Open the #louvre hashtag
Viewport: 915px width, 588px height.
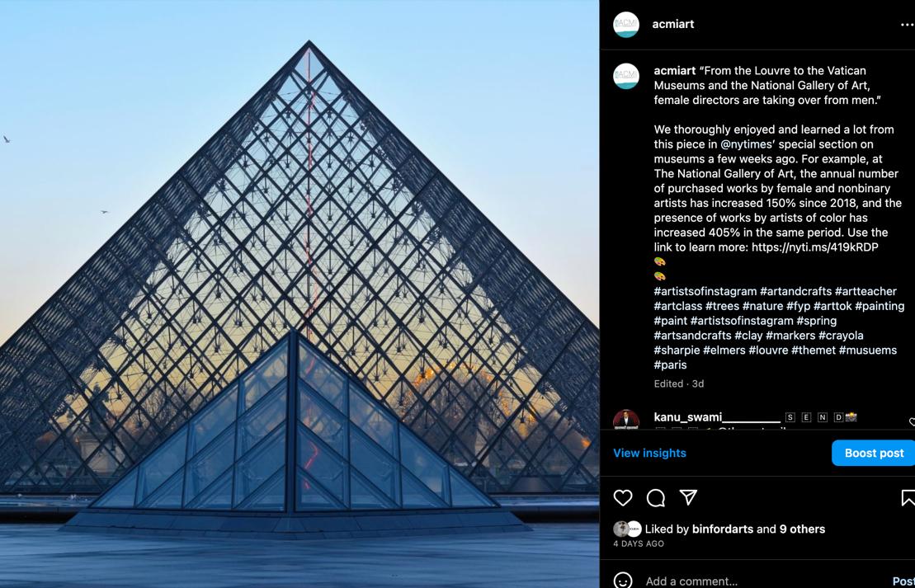[x=768, y=350]
